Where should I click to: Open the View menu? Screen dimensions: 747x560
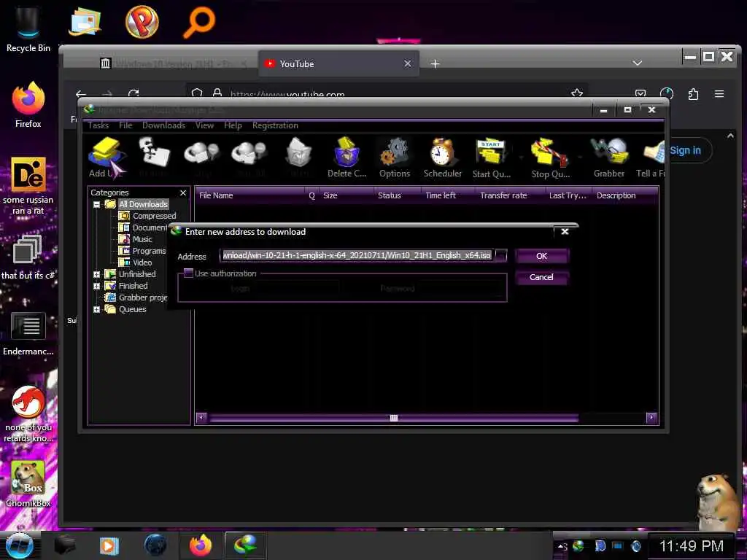[204, 125]
